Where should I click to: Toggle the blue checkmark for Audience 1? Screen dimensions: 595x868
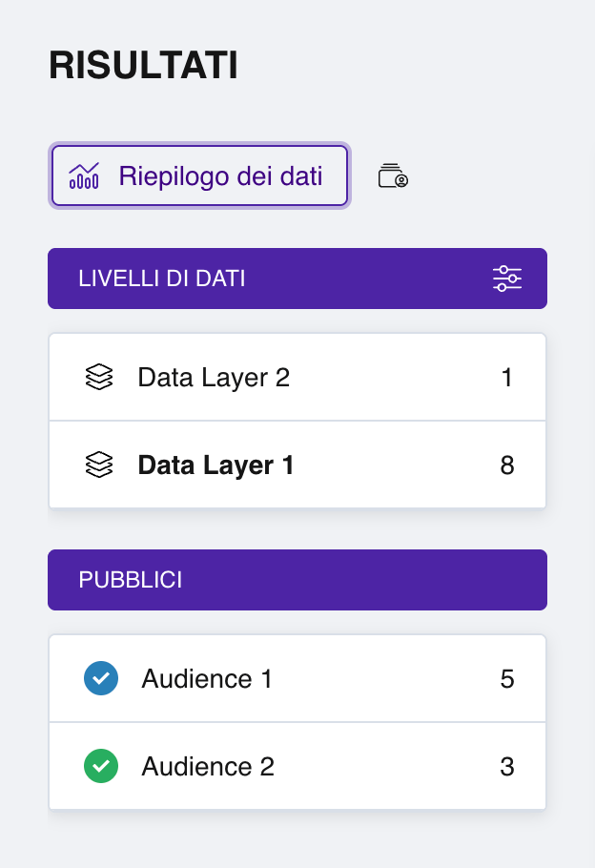pos(101,678)
